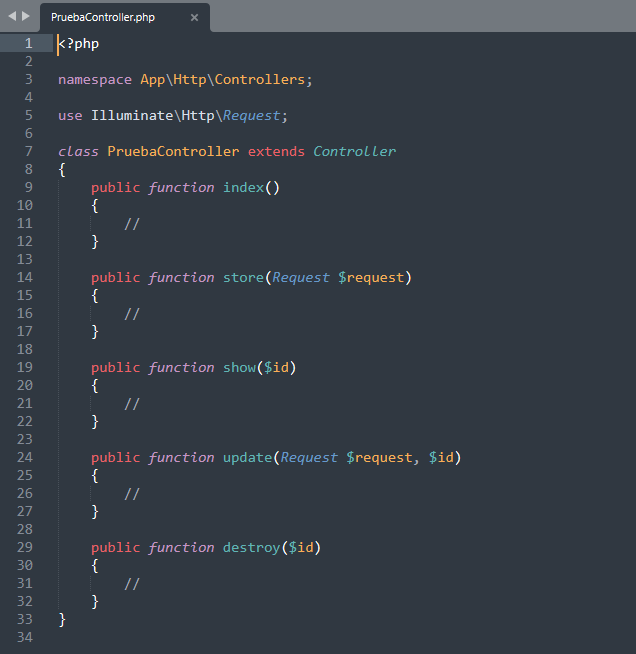Image resolution: width=636 pixels, height=654 pixels.
Task: Click the show function name
Action: (x=239, y=367)
